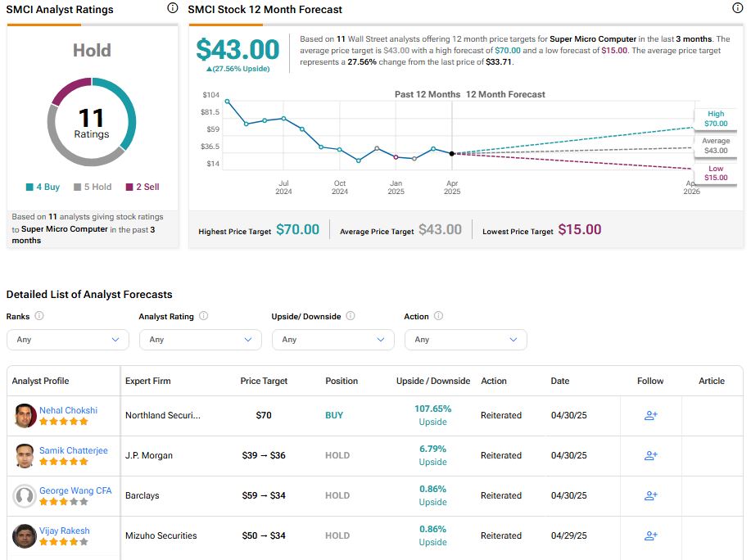Sort by Position column header
Screen dimensions: 751x560
[342, 381]
